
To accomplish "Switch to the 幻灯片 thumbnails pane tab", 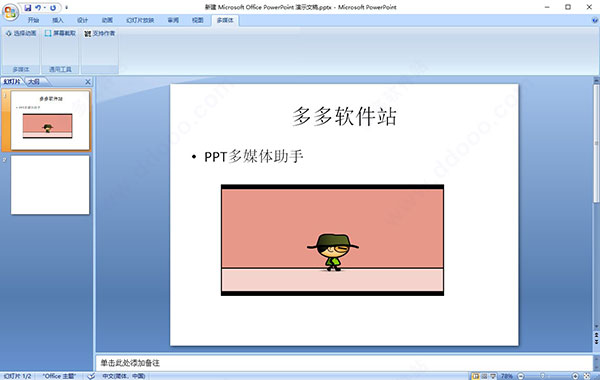I will (12, 82).
